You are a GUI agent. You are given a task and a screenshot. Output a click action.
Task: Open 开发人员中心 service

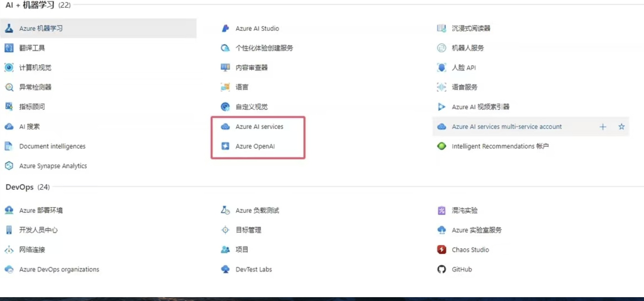click(x=38, y=230)
